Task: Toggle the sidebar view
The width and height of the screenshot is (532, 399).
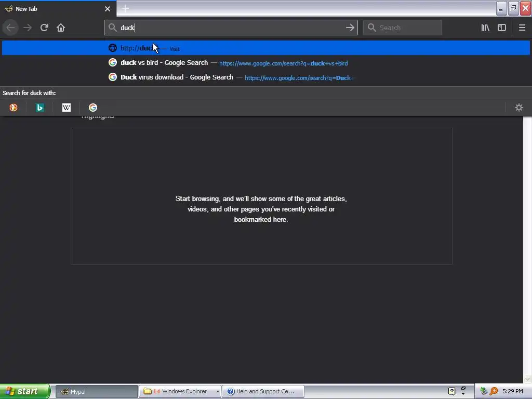Action: tap(502, 28)
